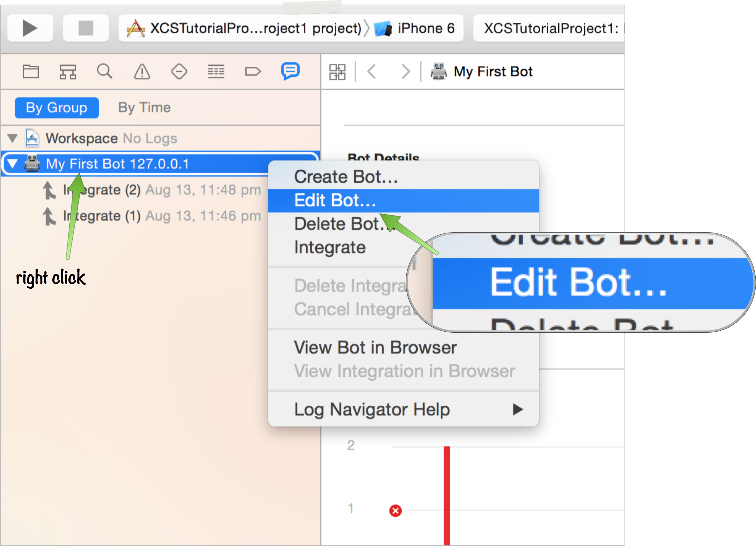Open Log Navigator Help submenu

pos(403,409)
